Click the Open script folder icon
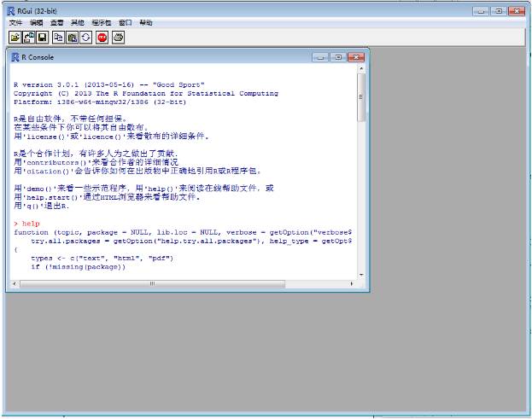532x419 pixels. click(x=15, y=38)
